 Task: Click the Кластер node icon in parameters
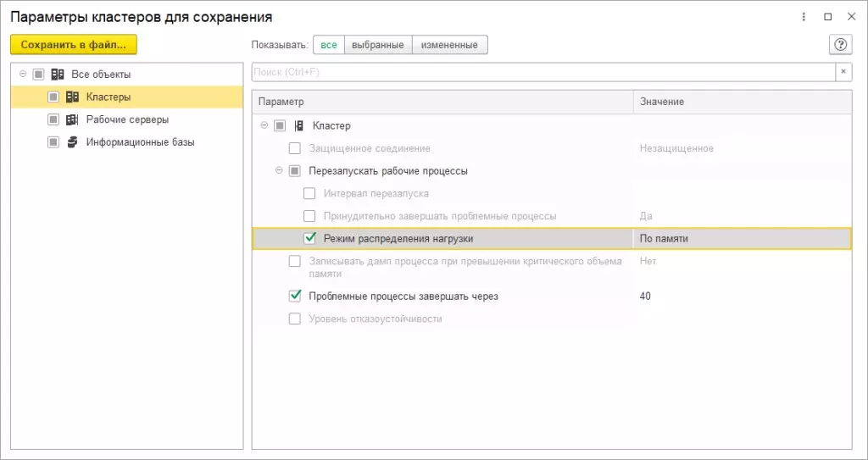point(298,126)
